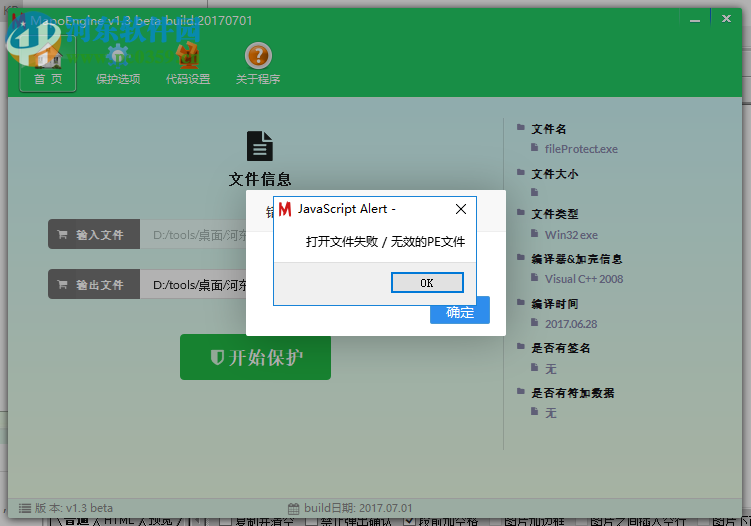Click the output file path field
Screen dimensions: 751x526
tap(193, 284)
